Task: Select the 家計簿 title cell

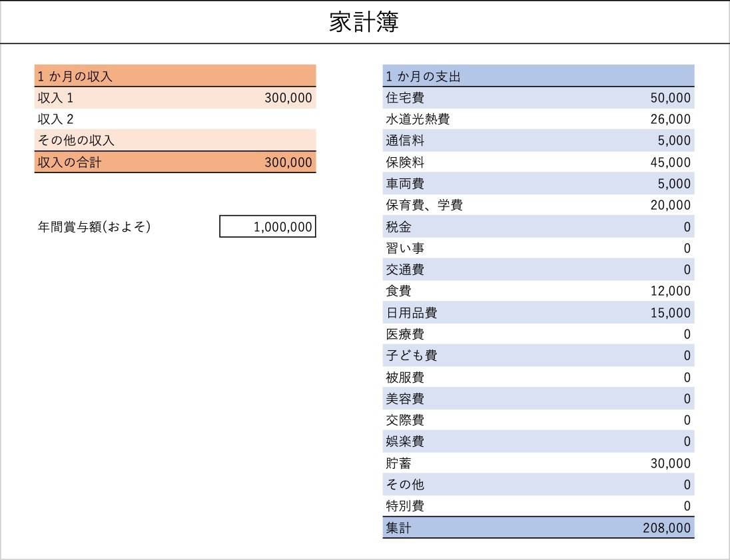Action: point(364,23)
